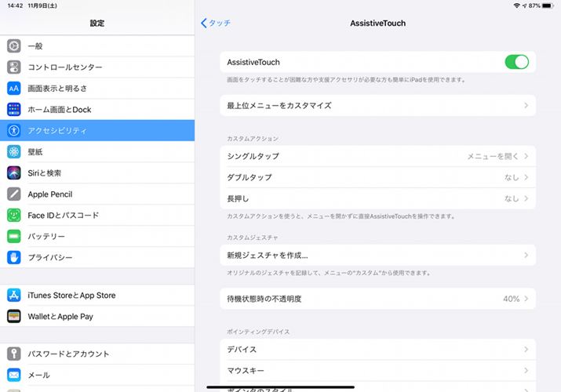This screenshot has height=392, width=561.
Task: Check the Wi-Fi status icon
Action: [x=516, y=5]
